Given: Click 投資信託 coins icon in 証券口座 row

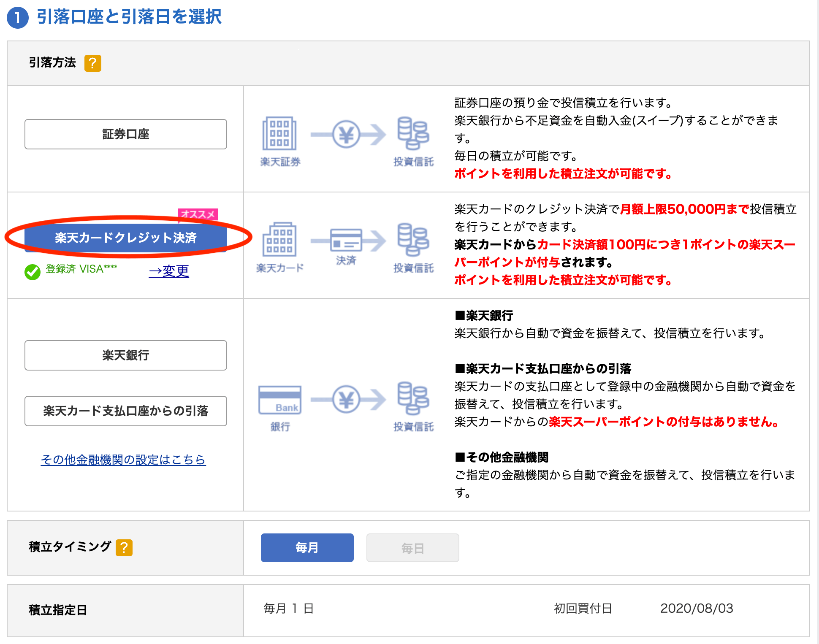Looking at the screenshot, I should (413, 133).
